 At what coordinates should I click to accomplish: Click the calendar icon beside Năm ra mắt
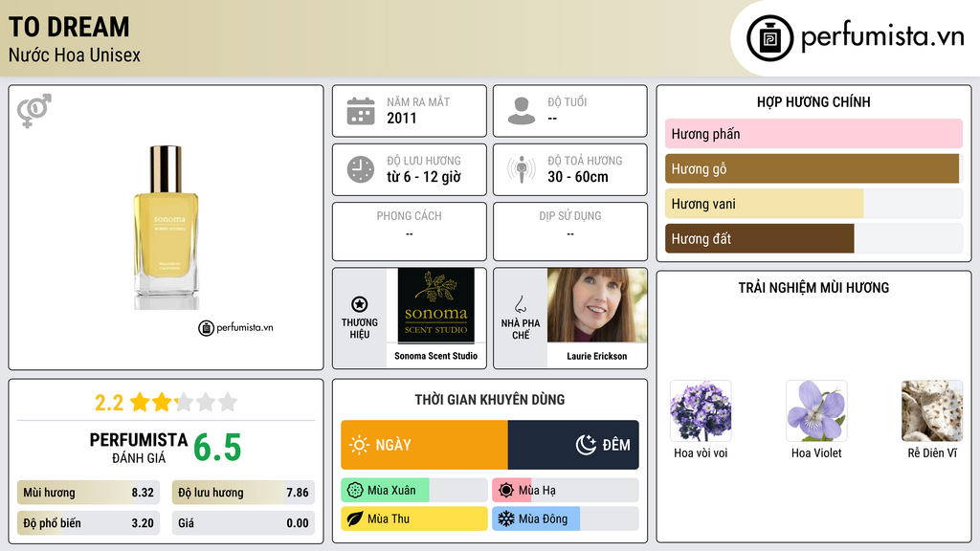(361, 111)
